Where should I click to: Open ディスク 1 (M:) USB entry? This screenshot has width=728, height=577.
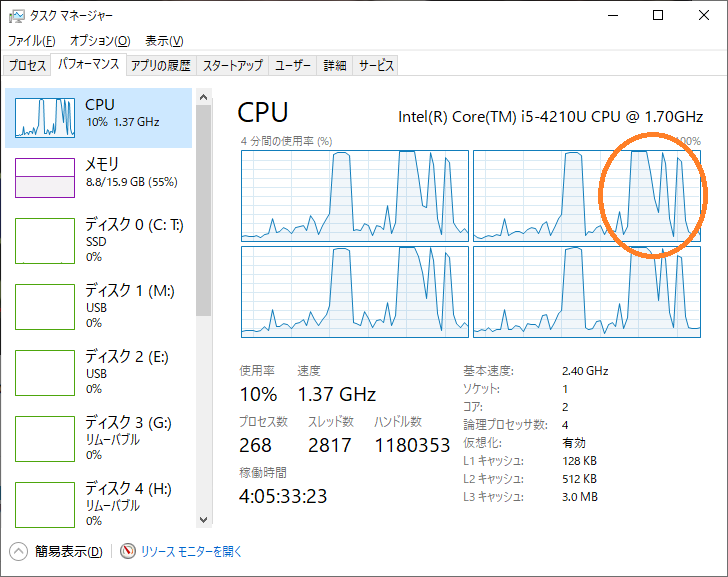tap(98, 307)
